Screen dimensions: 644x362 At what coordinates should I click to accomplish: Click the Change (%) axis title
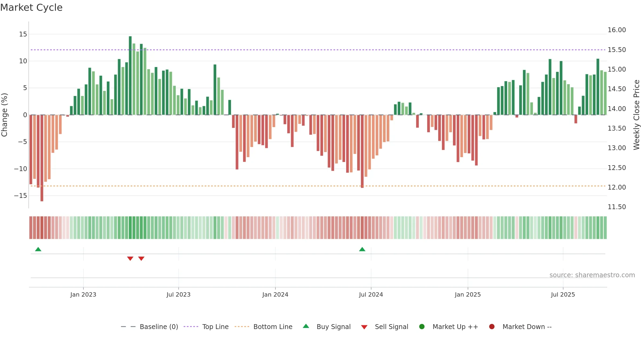coord(5,115)
